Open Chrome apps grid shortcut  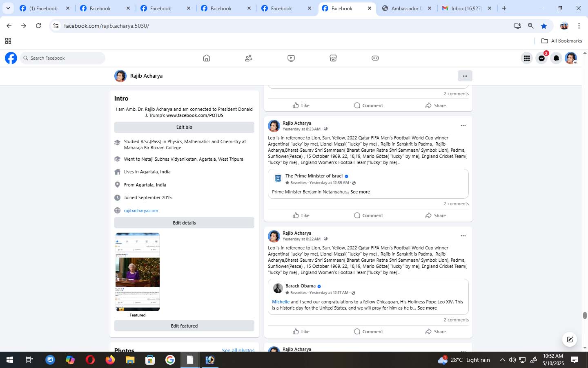8,41
